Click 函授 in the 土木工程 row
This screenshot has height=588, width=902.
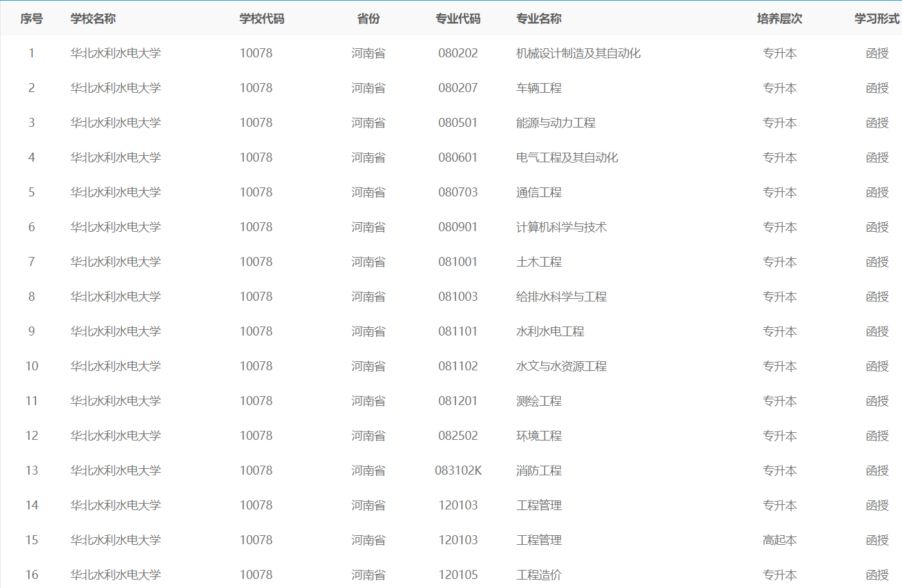[x=877, y=262]
